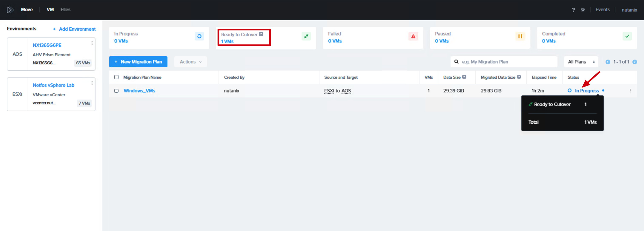Select the VM tab
The image size is (644, 231).
click(x=50, y=10)
